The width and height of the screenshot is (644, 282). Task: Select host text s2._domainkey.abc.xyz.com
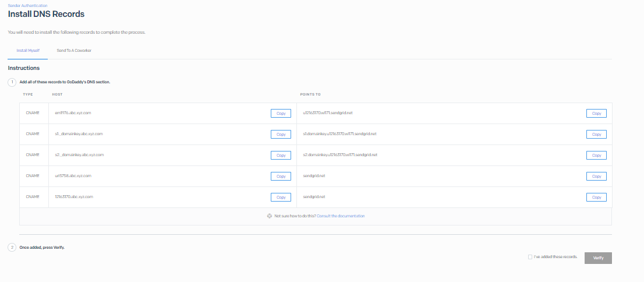click(x=79, y=154)
